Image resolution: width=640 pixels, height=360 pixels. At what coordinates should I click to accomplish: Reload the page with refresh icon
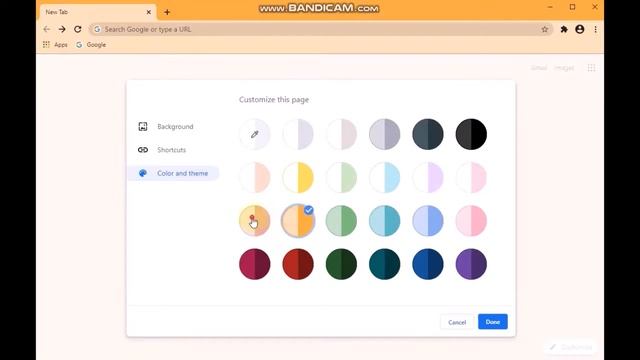(78, 29)
